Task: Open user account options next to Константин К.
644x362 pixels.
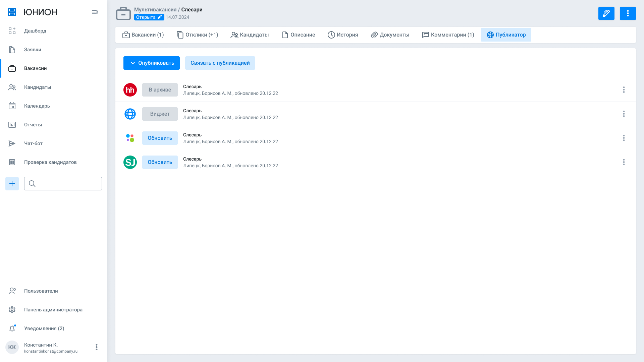Action: [97, 347]
